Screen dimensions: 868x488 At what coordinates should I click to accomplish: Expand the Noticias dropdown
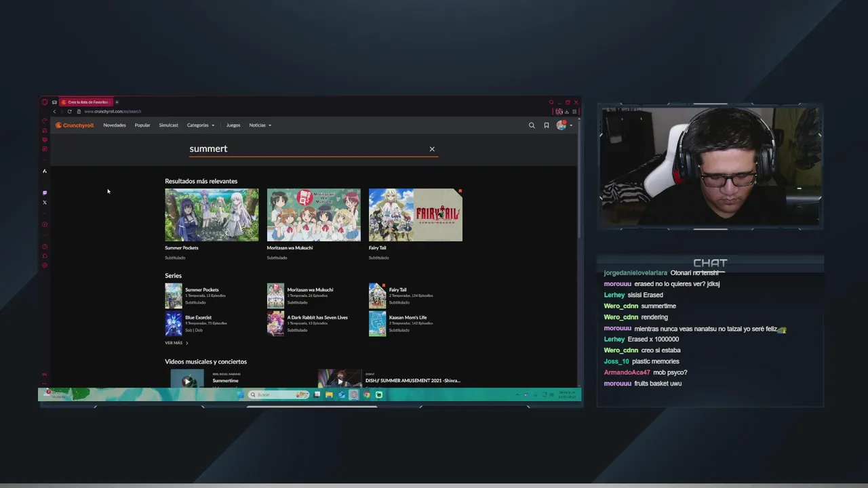pyautogui.click(x=260, y=125)
